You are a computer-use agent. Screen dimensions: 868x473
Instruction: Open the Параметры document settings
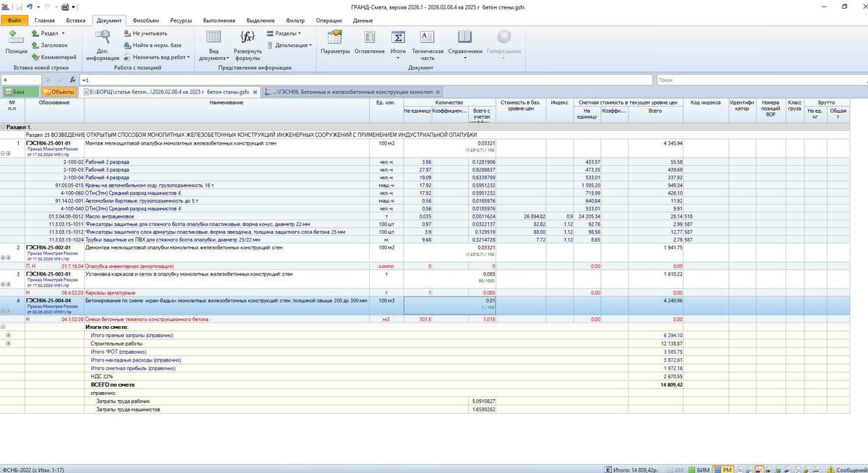coord(335,42)
